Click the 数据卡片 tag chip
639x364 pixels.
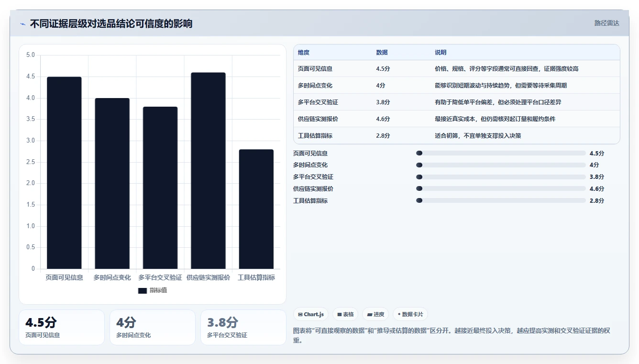click(410, 314)
